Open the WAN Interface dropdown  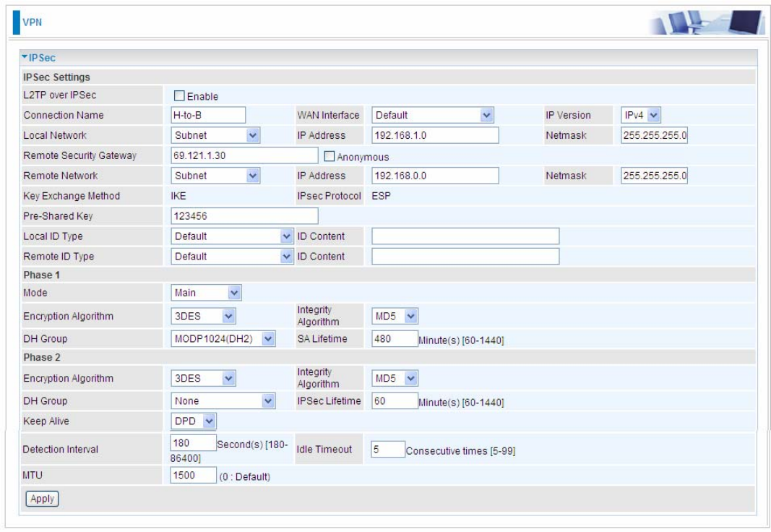click(x=432, y=115)
